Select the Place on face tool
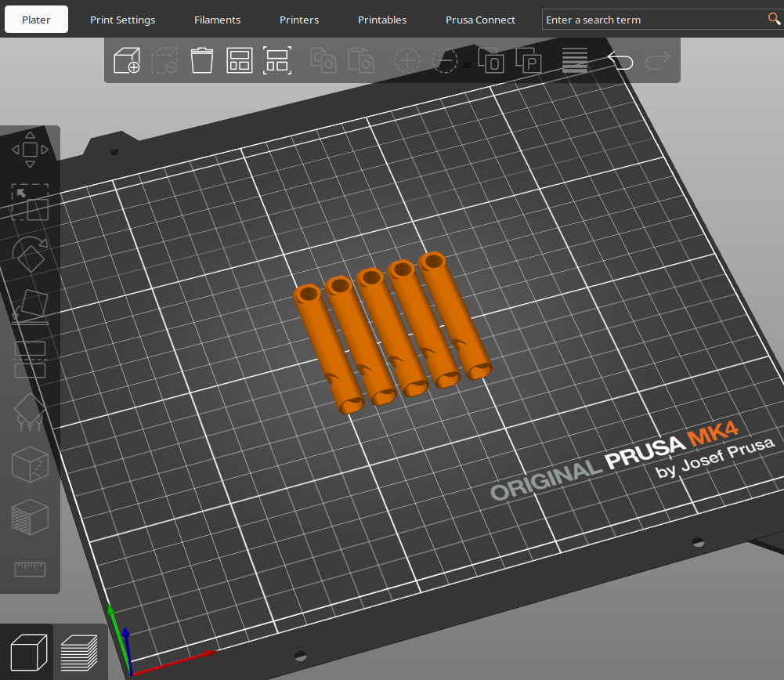This screenshot has height=680, width=784. [30, 306]
